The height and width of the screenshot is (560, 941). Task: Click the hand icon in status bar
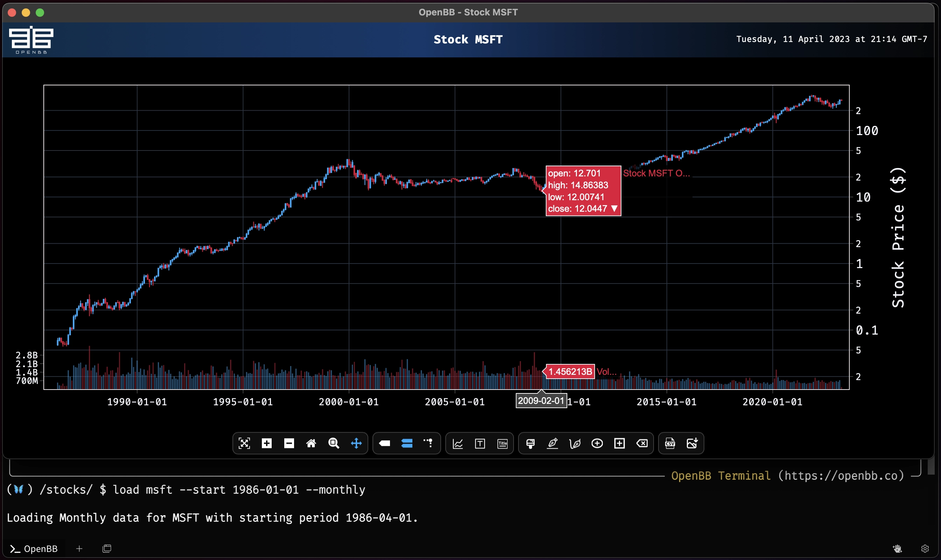pyautogui.click(x=897, y=548)
